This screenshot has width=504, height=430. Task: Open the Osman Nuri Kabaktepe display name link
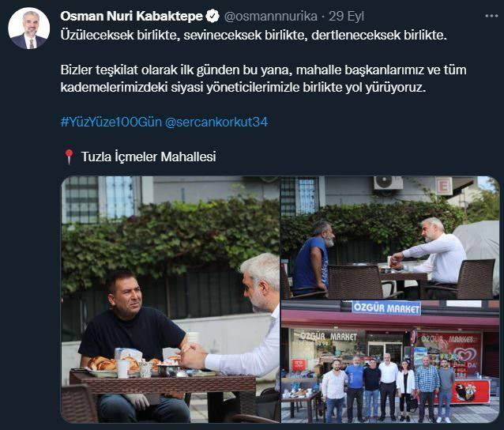pos(131,16)
